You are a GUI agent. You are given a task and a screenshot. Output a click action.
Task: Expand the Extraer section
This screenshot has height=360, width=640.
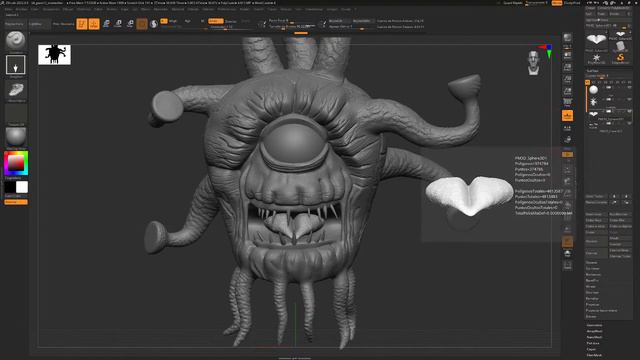click(x=591, y=317)
